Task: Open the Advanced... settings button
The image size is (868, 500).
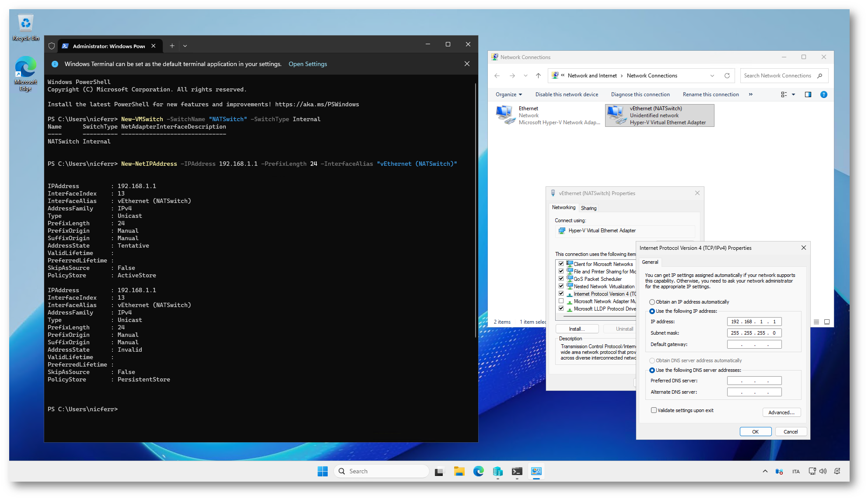Action: tap(781, 413)
